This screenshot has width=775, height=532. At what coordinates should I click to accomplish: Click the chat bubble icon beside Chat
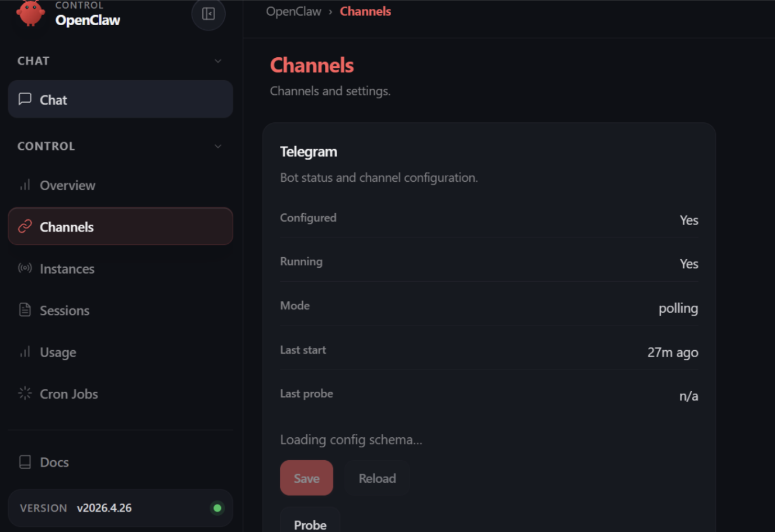(25, 99)
